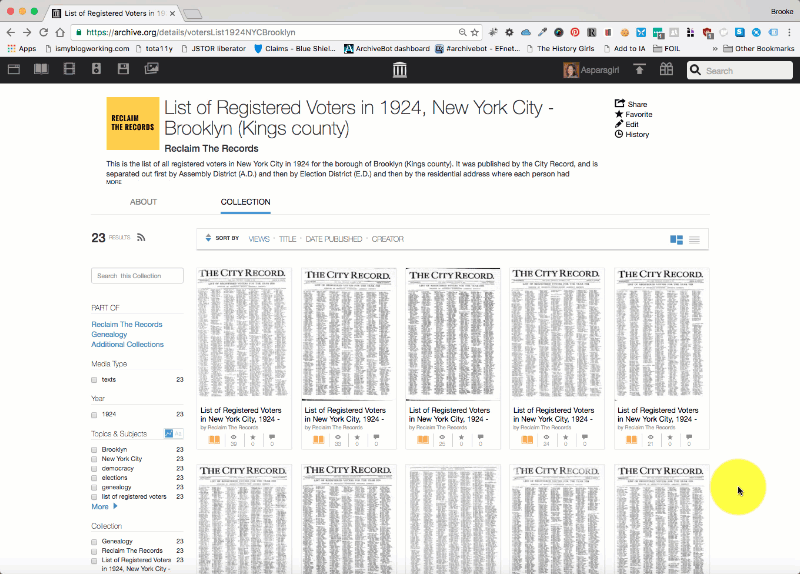Screen dimensions: 800x574
Task: Click the Favorite star link
Action: tap(634, 114)
